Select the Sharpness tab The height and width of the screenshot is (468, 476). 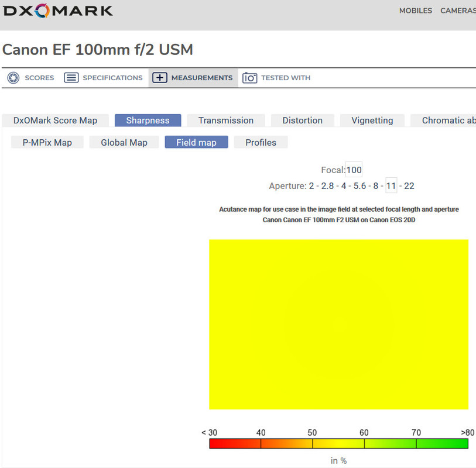(x=148, y=121)
